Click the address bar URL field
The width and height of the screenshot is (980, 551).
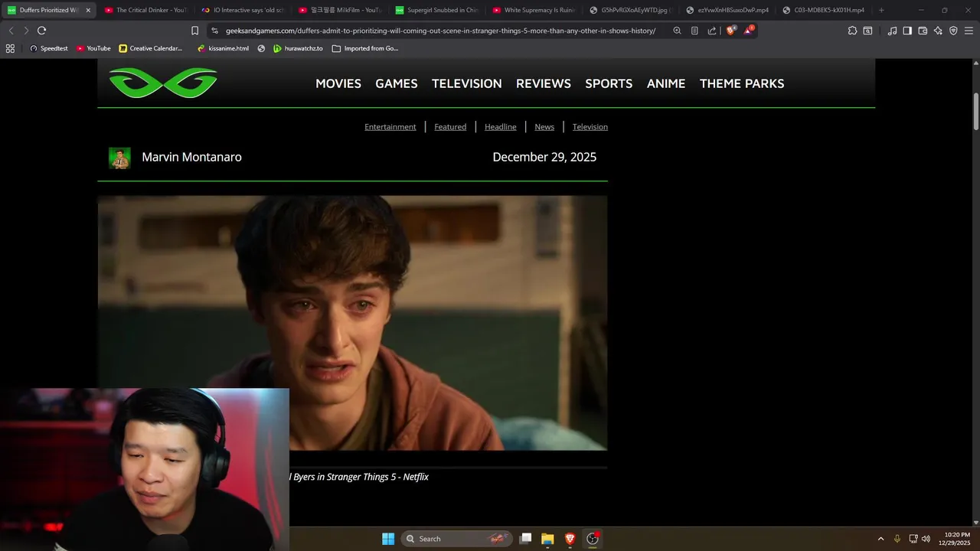440,31
